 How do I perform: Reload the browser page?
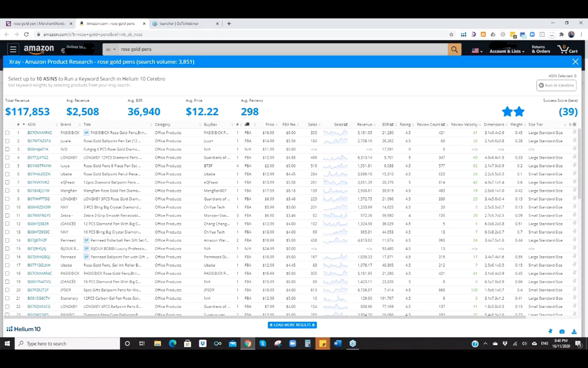coord(26,34)
